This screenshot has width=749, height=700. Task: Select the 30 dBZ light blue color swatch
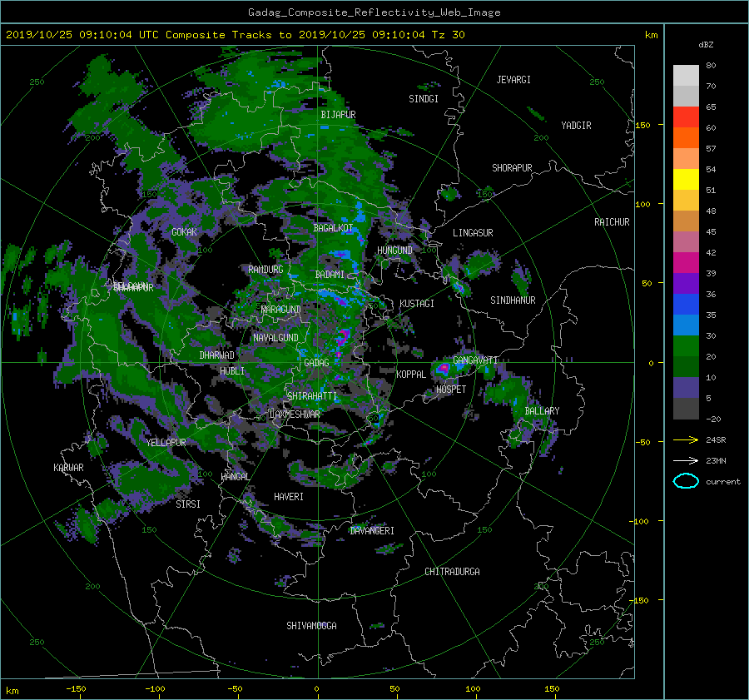pos(686,325)
